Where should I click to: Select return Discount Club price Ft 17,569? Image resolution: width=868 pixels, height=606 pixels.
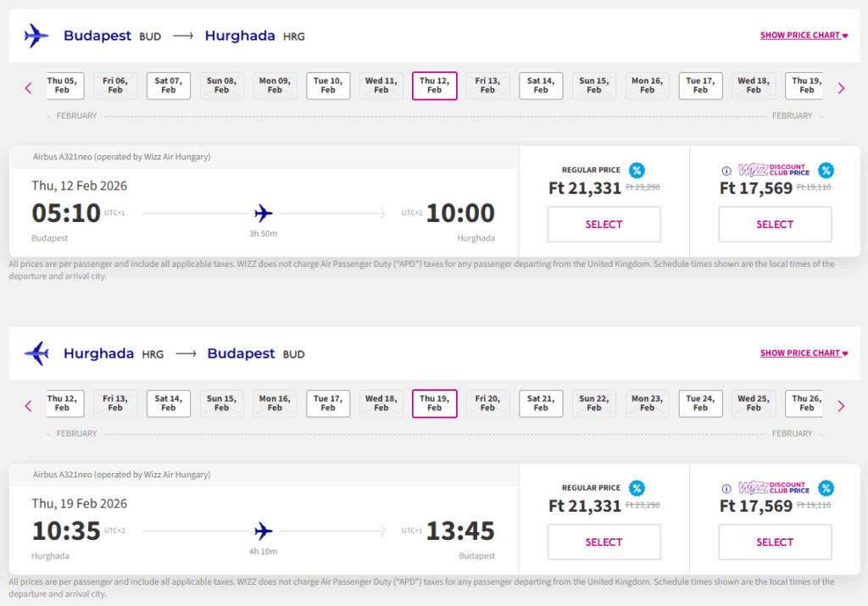click(775, 542)
